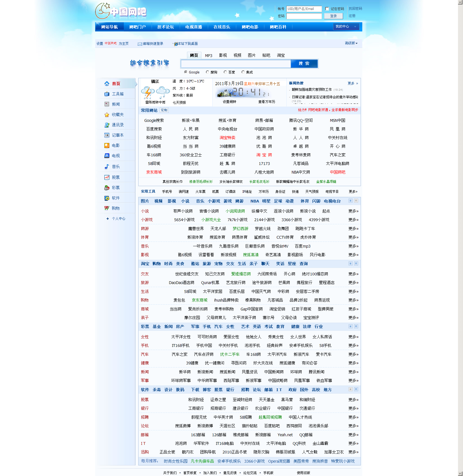Open the 查看万年历 link
The image size is (463, 476).
(x=267, y=102)
